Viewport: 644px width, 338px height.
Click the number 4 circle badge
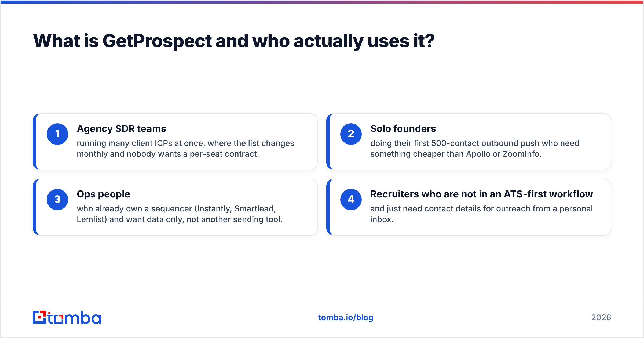[351, 200]
